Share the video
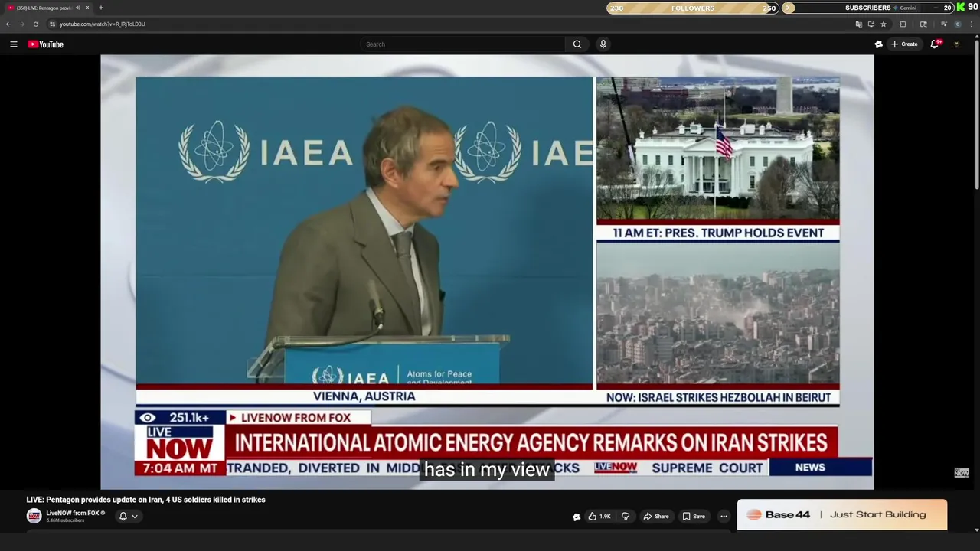The width and height of the screenshot is (980, 551). click(x=656, y=517)
